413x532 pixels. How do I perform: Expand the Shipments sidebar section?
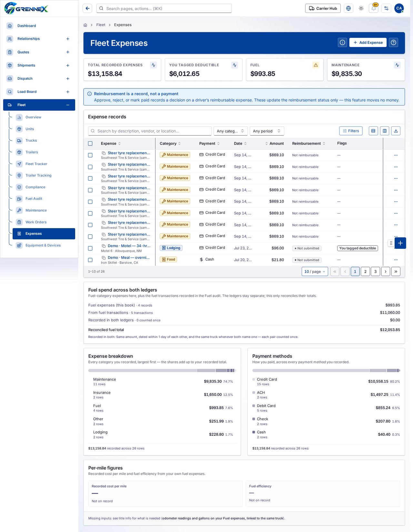click(x=68, y=65)
